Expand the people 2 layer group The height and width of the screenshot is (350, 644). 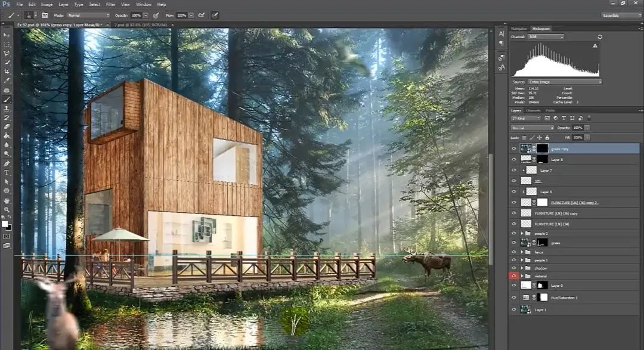pyautogui.click(x=522, y=233)
